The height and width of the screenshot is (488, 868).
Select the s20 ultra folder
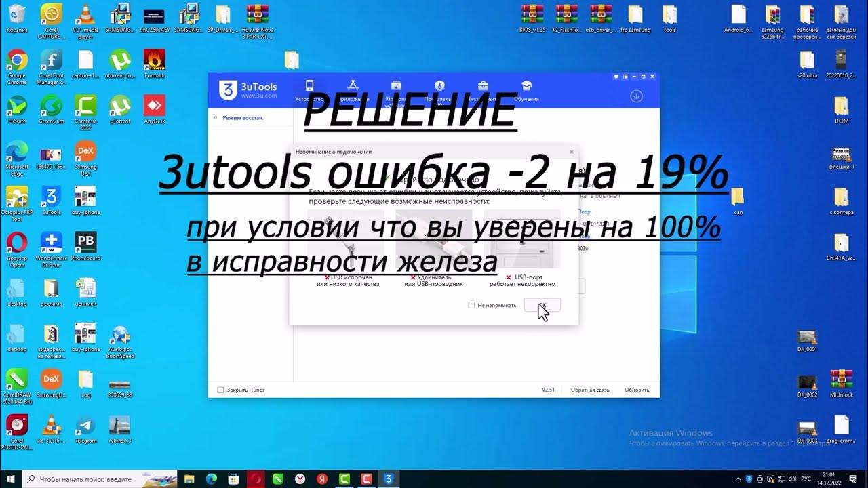point(807,64)
